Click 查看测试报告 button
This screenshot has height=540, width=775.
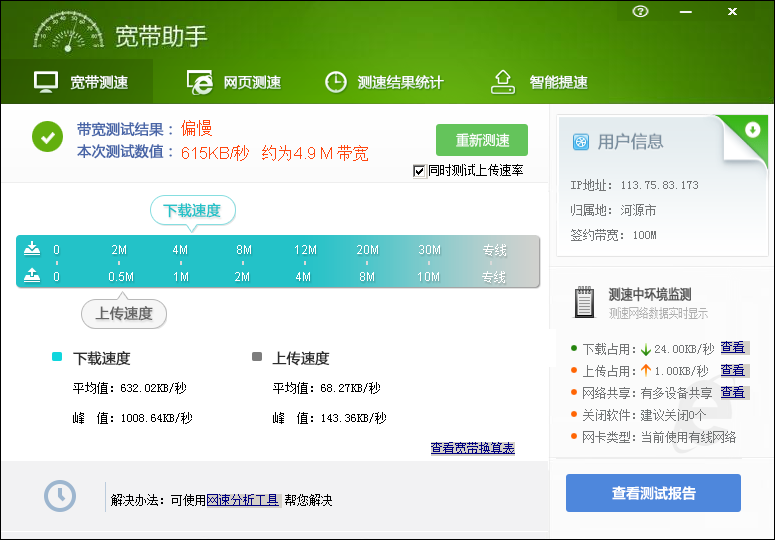pyautogui.click(x=653, y=493)
